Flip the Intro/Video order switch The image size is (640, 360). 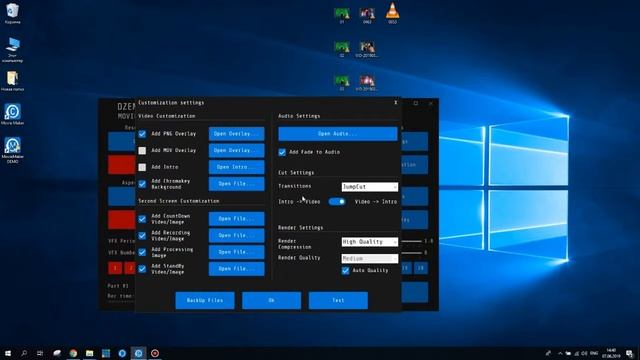pyautogui.click(x=337, y=202)
